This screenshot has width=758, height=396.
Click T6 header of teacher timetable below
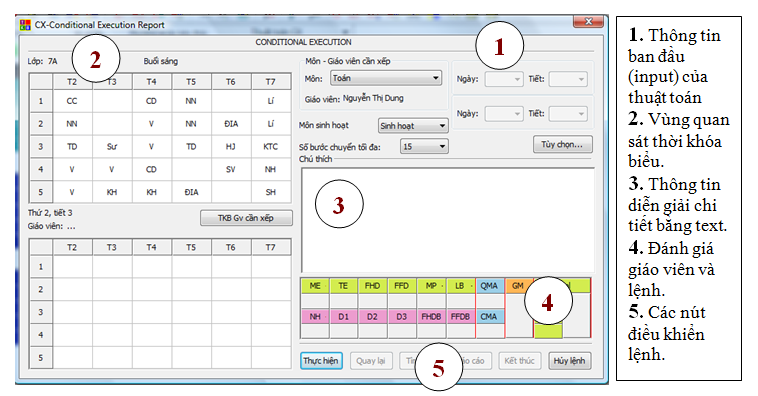pos(231,247)
